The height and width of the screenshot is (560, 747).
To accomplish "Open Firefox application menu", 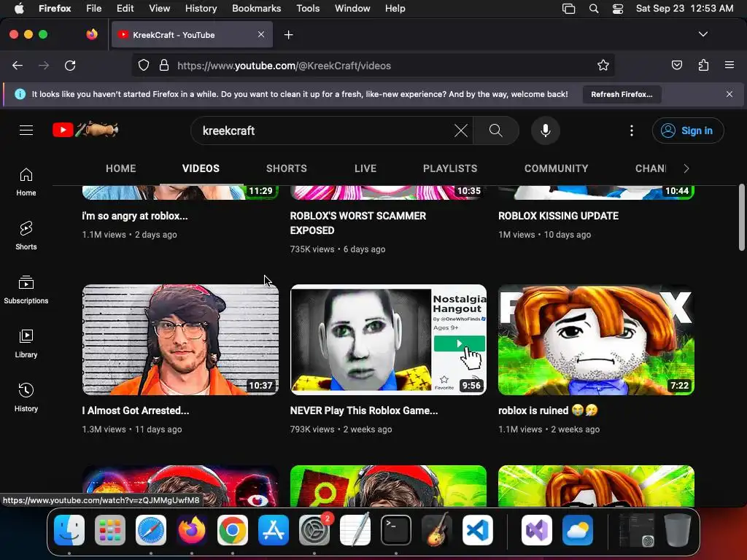I will tap(729, 65).
